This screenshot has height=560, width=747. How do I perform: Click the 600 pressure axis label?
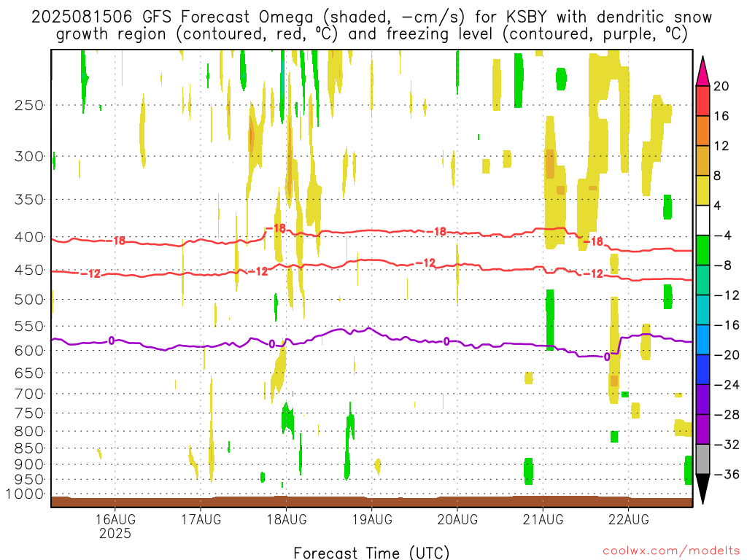[29, 351]
